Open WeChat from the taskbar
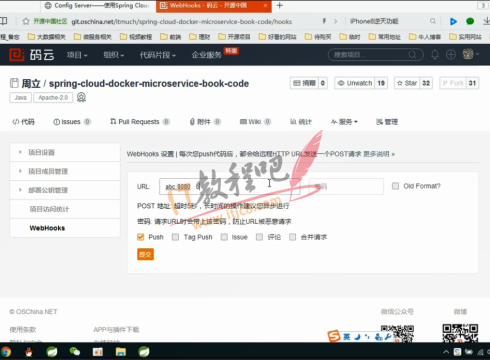This screenshot has height=360, width=490. [x=75, y=352]
